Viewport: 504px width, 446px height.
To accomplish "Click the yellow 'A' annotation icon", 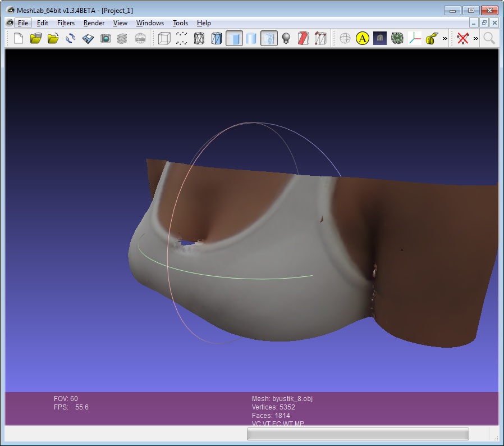I will tap(363, 38).
